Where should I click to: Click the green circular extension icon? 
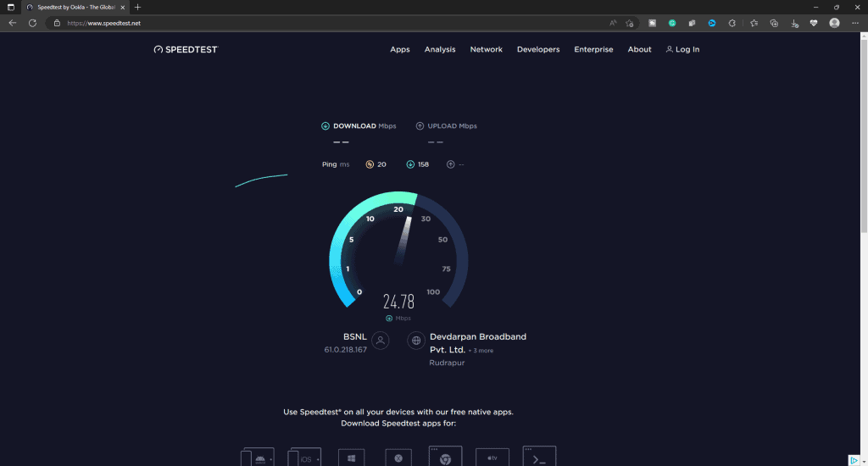672,23
